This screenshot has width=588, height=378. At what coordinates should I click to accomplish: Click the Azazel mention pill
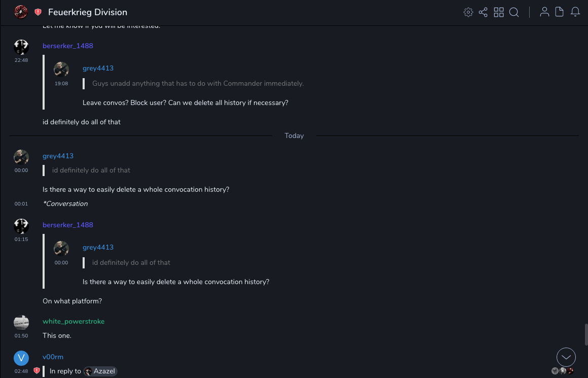(x=101, y=371)
